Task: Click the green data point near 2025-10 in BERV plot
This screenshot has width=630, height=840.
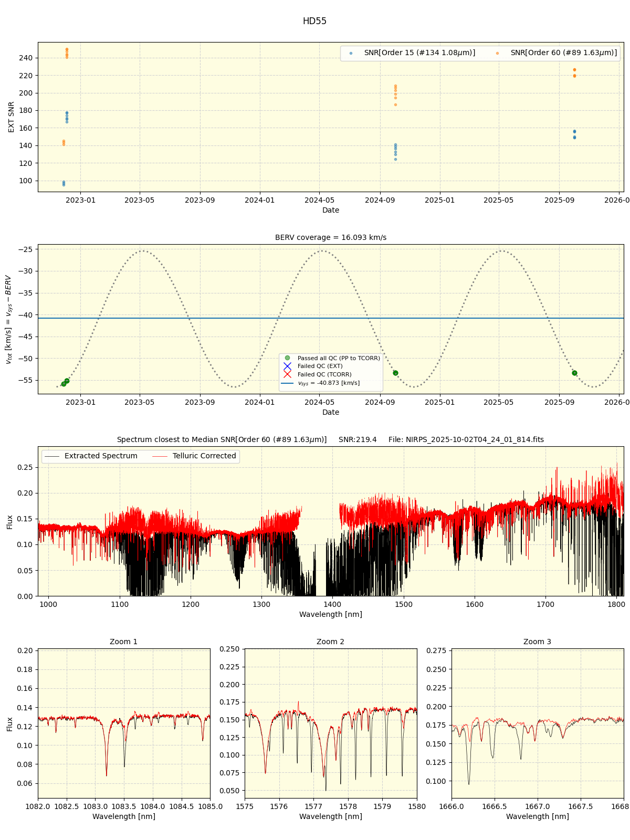Action: point(574,373)
